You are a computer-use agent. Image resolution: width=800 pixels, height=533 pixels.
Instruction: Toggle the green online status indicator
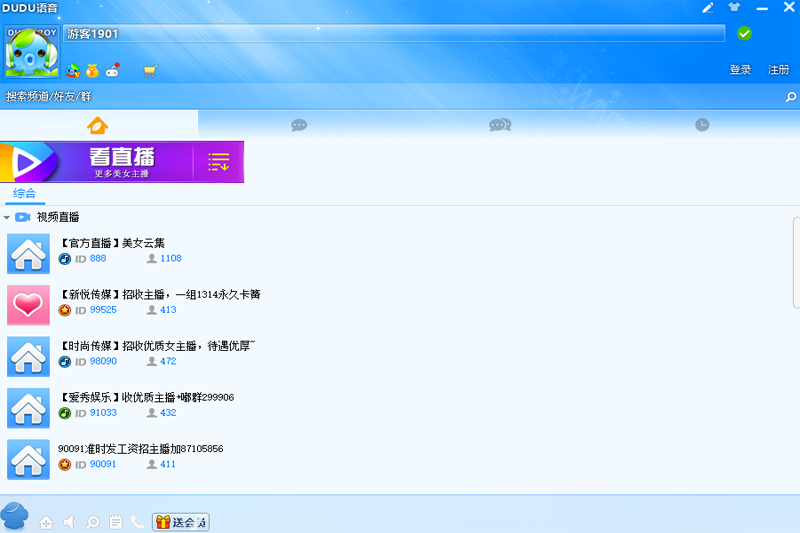tap(743, 33)
